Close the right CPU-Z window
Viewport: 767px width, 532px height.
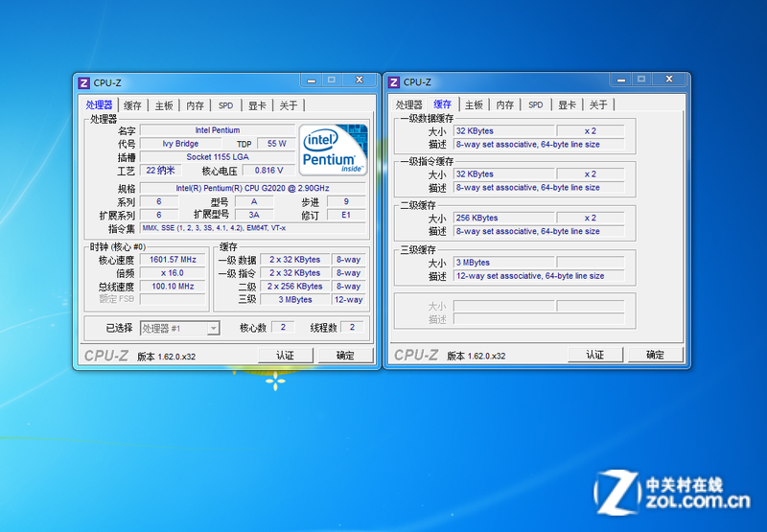(668, 81)
